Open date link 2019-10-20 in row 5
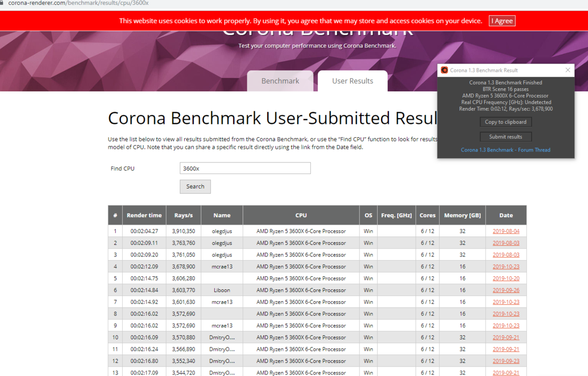The image size is (588, 376). 506,278
